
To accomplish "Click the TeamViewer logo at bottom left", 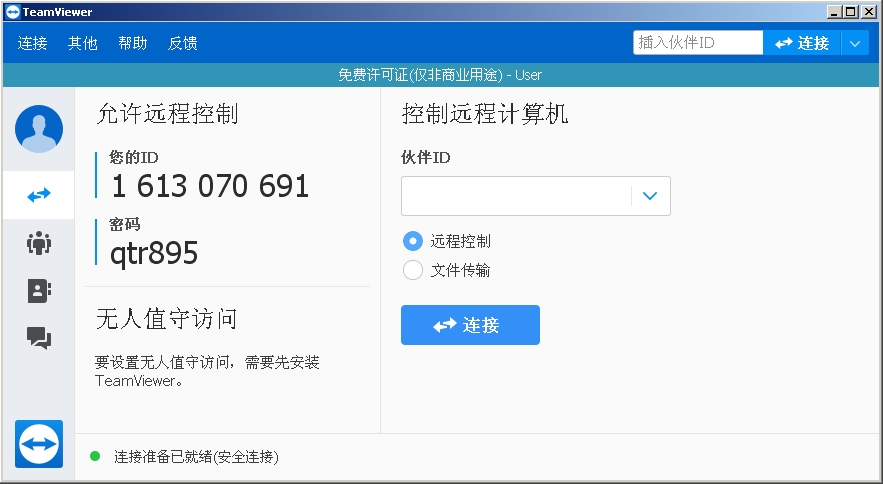I will [x=39, y=443].
